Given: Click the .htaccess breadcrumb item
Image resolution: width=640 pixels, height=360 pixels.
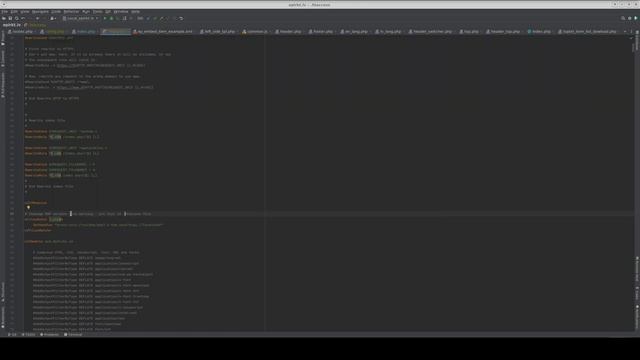Looking at the screenshot, I should pos(36,25).
